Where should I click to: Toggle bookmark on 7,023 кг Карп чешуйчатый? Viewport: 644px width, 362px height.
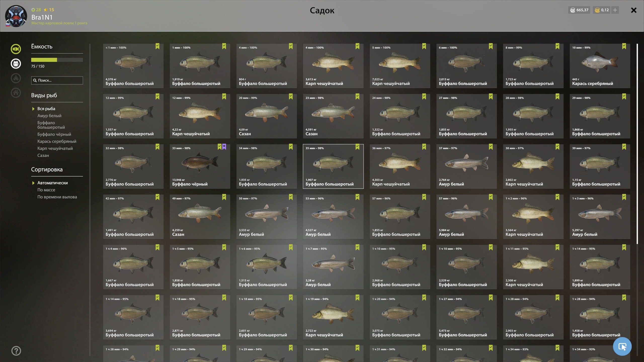click(x=424, y=46)
